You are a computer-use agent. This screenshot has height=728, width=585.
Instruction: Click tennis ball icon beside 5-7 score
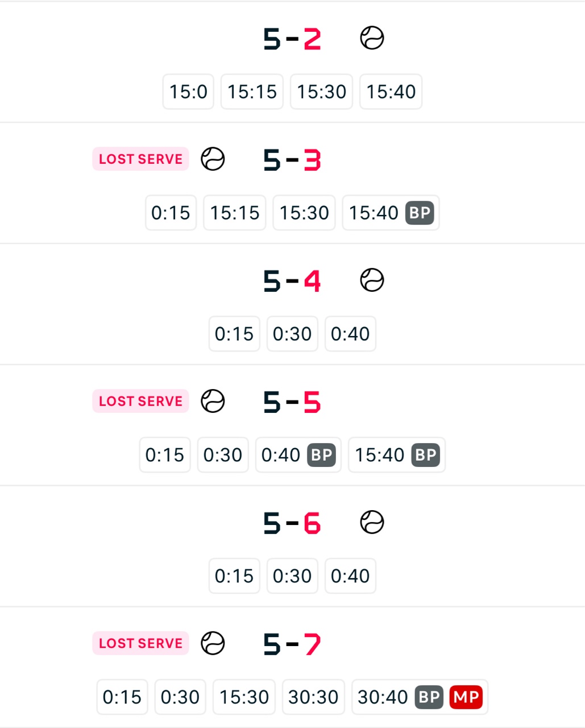tap(213, 643)
